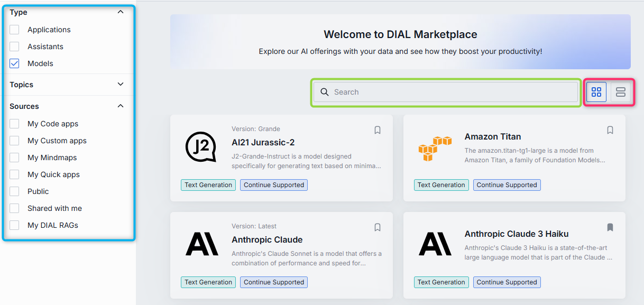Click Text Generation tag on Amazon Titan
This screenshot has height=305, width=644.
441,185
